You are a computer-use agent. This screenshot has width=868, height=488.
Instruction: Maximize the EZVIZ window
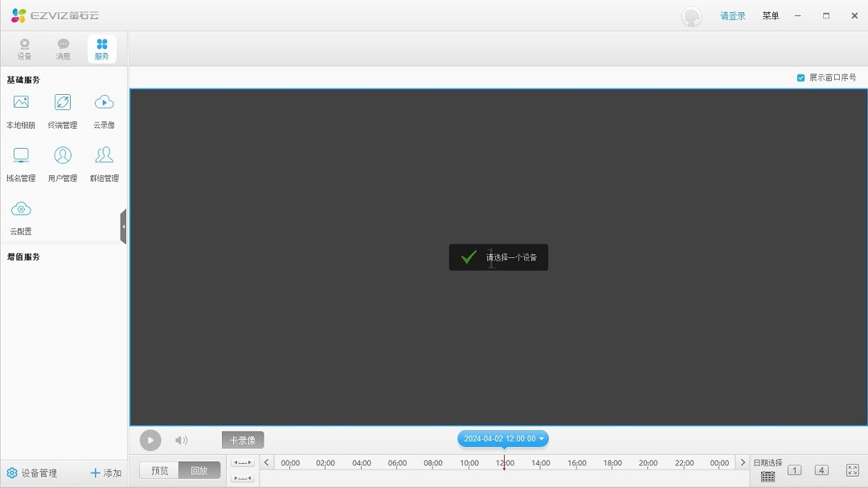tap(826, 16)
